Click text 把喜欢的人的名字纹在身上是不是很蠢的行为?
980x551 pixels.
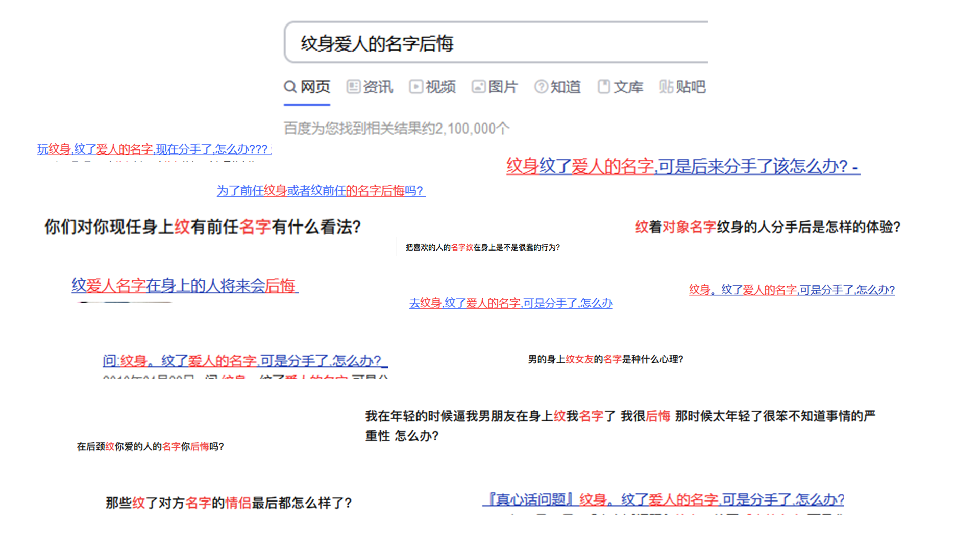click(483, 247)
